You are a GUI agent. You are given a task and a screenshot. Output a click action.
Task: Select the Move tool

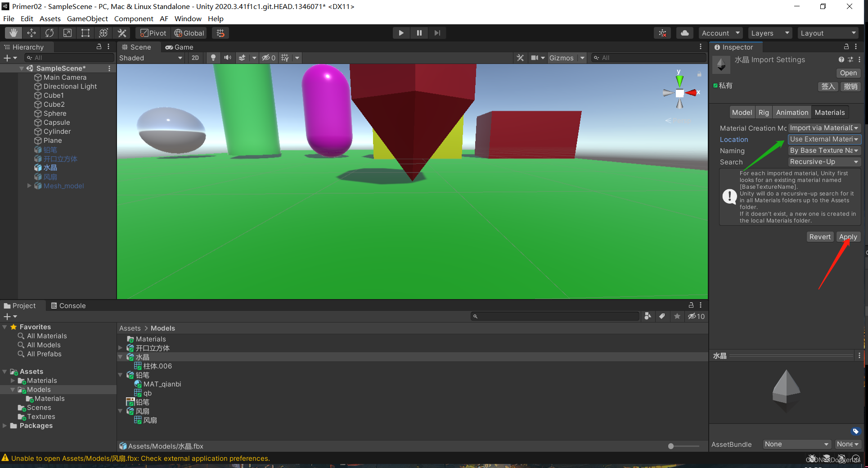[31, 33]
